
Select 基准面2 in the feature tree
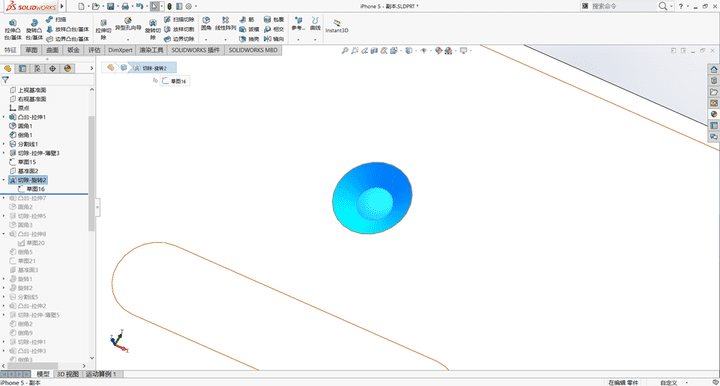(x=24, y=171)
